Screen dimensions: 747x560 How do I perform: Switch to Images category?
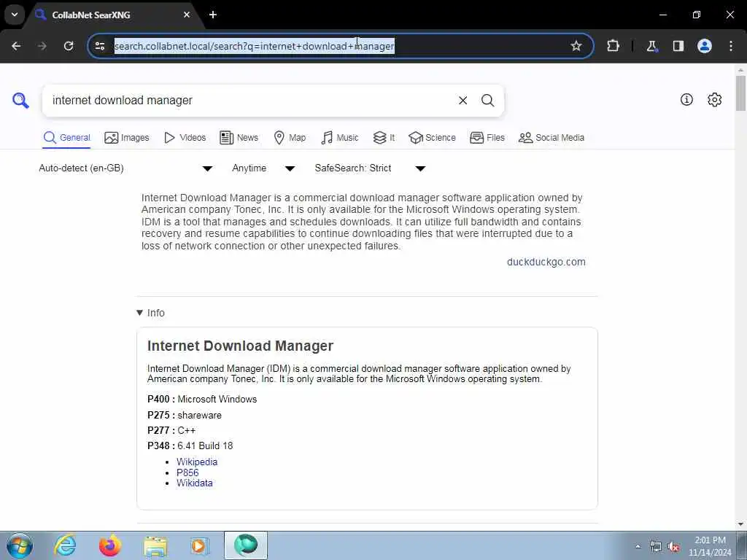(127, 138)
